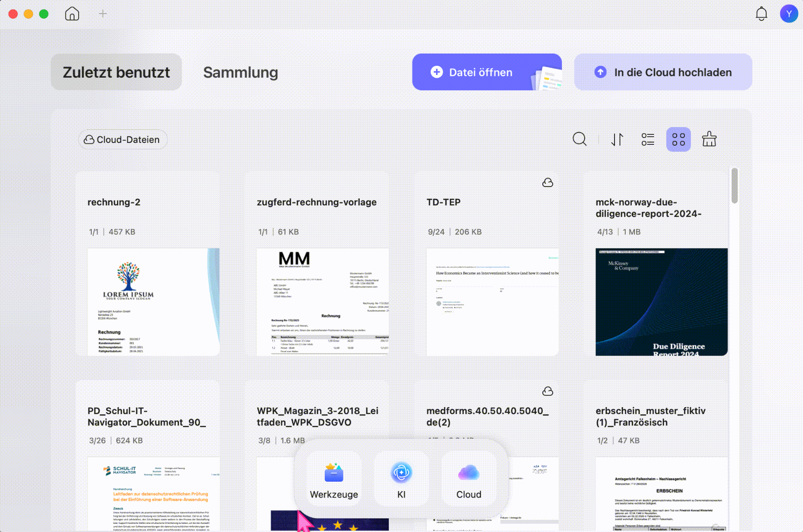
Task: Switch to list view
Action: click(648, 139)
